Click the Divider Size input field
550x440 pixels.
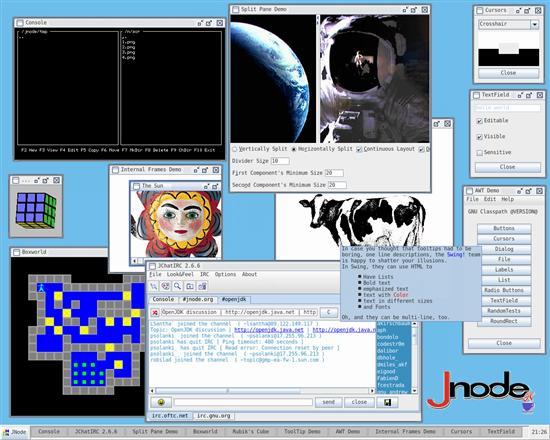coord(280,161)
